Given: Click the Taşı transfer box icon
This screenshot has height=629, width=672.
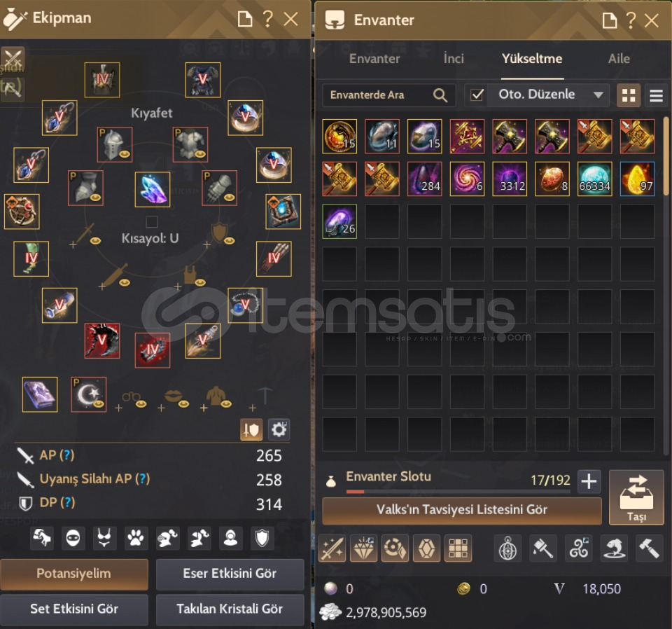Looking at the screenshot, I should click(x=636, y=497).
